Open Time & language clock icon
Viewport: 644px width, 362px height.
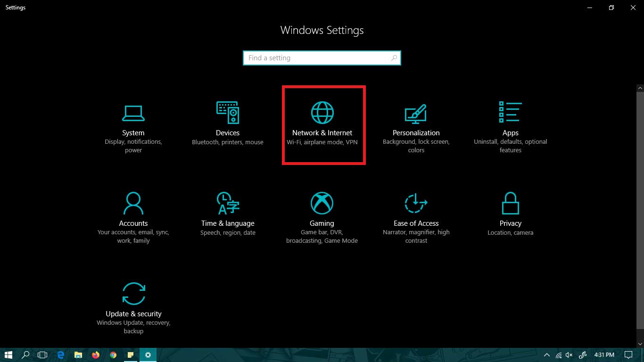point(228,203)
